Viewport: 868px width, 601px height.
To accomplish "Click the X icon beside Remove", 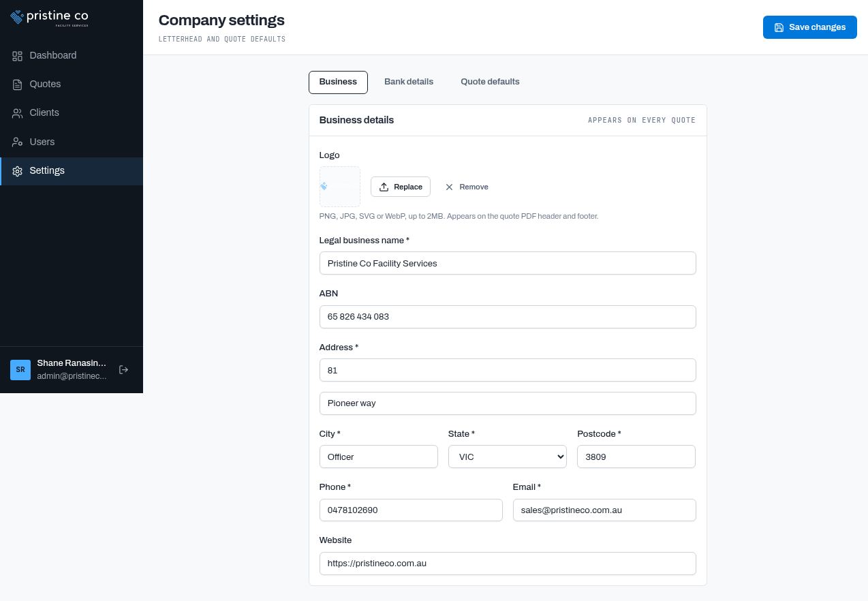I will tap(449, 187).
